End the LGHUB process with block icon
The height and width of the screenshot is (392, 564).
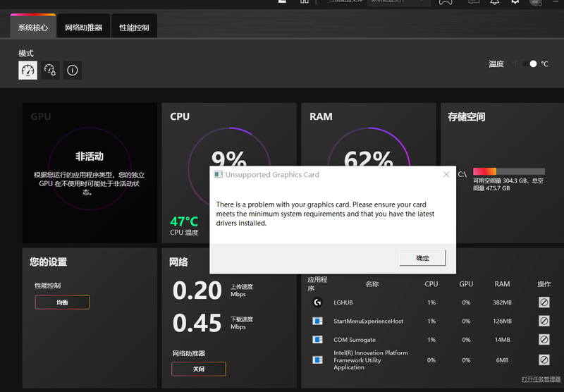click(544, 302)
